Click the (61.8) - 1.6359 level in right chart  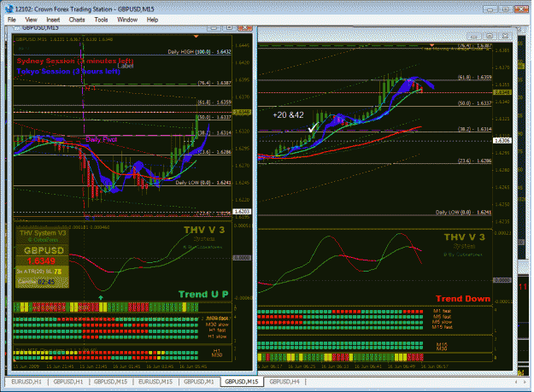[474, 77]
